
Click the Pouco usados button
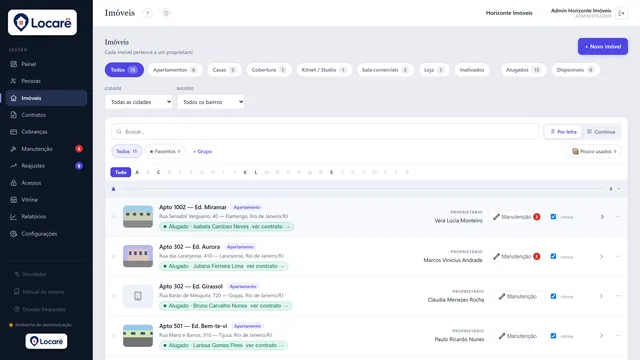click(594, 151)
